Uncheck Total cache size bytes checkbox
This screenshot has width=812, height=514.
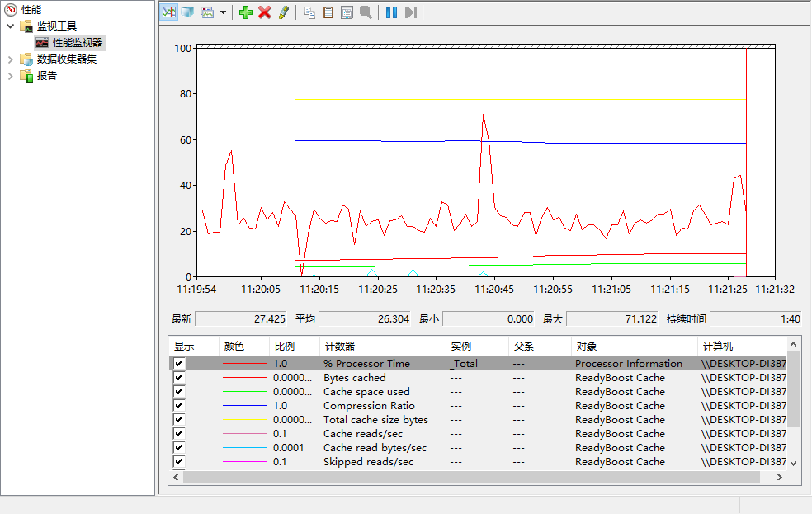179,419
